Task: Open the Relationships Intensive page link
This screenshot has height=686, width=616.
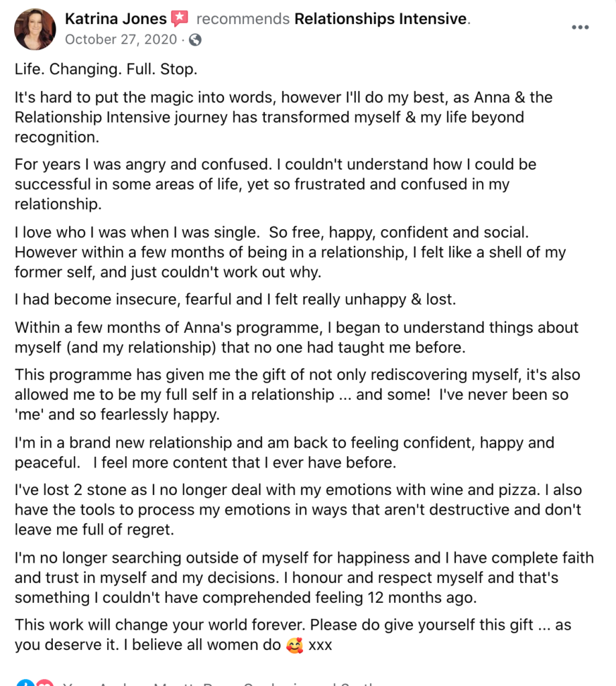Action: point(381,19)
